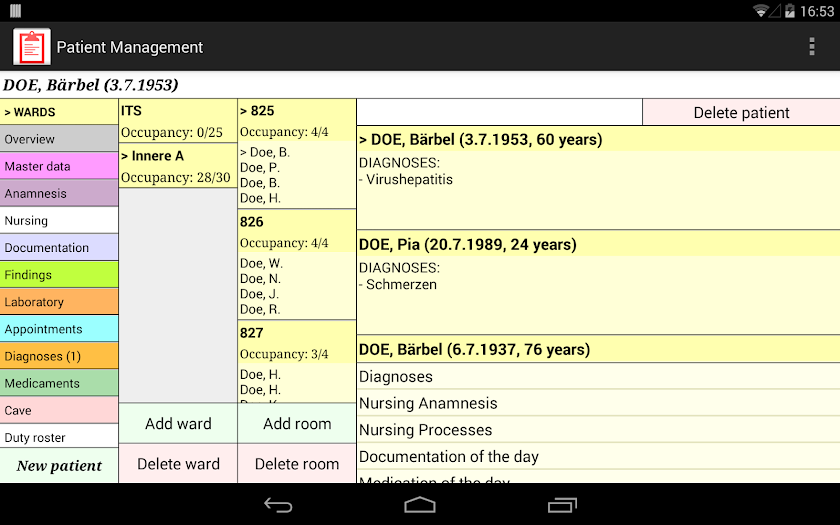Check the Wi-Fi status icon

point(760,11)
